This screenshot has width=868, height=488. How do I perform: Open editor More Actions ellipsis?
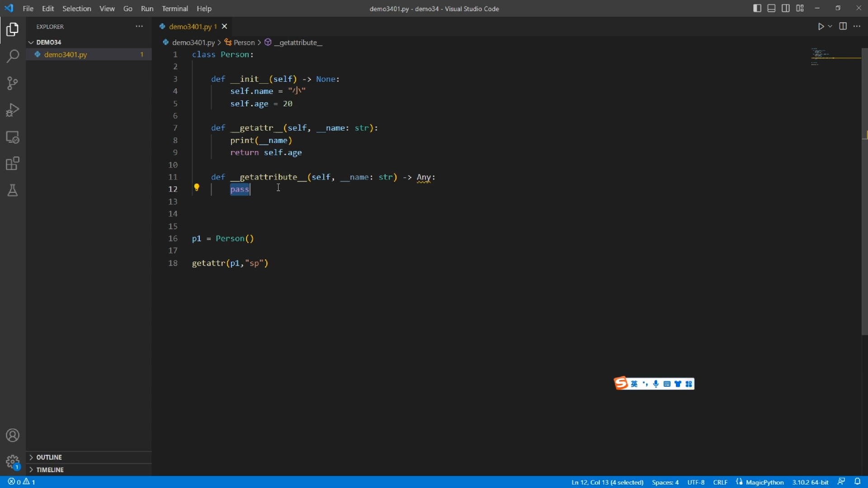tap(857, 26)
